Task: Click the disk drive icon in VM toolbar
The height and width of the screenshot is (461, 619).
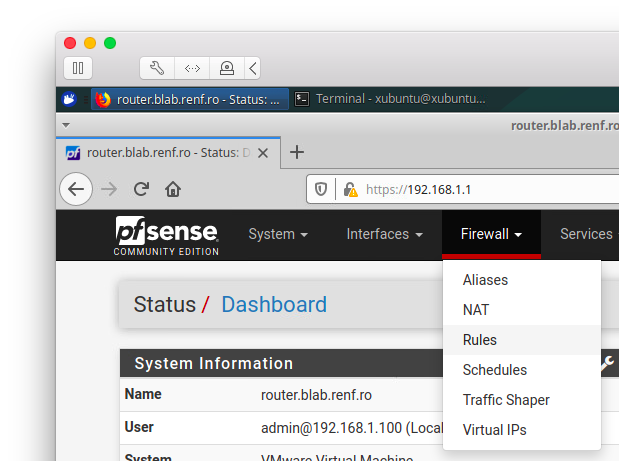Action: click(227, 68)
